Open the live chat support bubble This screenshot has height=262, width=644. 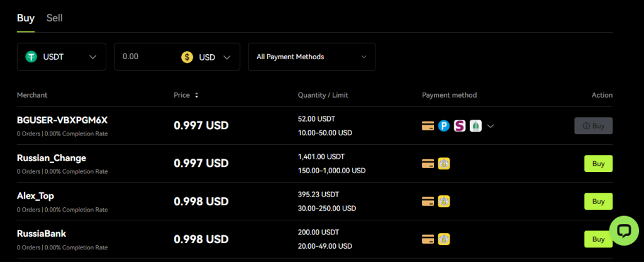pyautogui.click(x=624, y=231)
